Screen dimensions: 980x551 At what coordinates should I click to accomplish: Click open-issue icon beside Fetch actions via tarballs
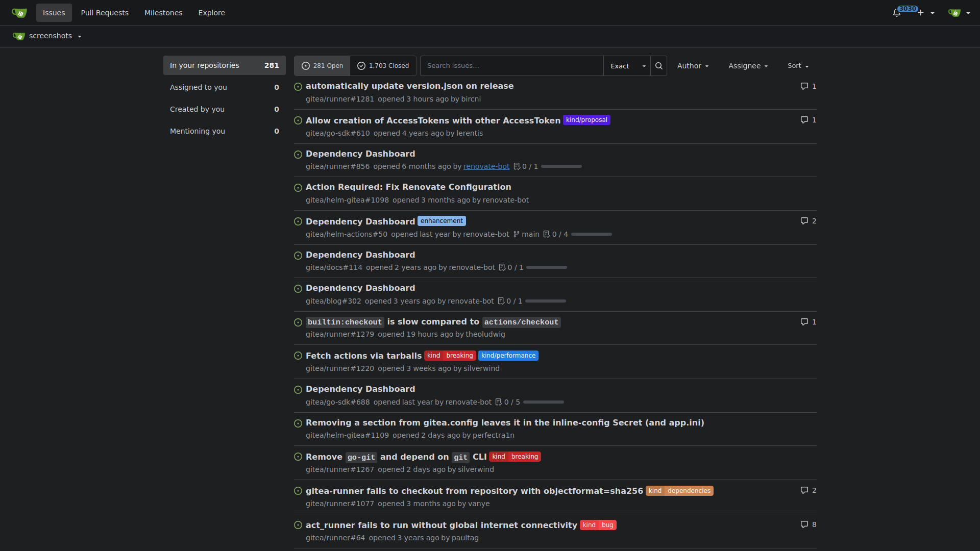pos(298,356)
